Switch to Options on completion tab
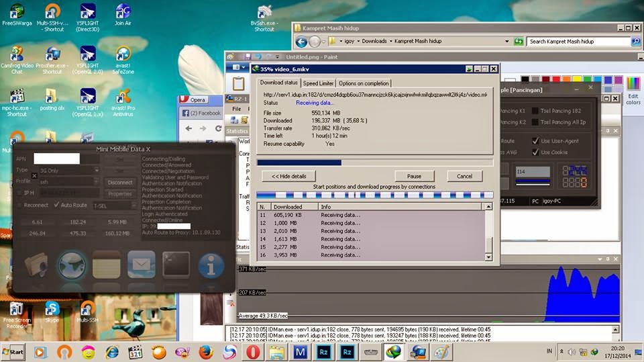The image size is (644, 362). (364, 83)
